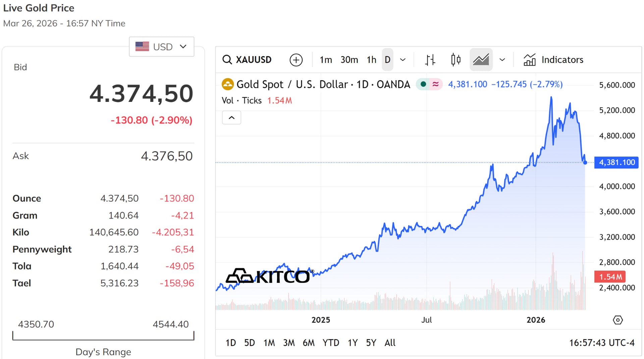Screen dimensions: 644x359
Task: Click the Day's Range bar
Action: 103,336
